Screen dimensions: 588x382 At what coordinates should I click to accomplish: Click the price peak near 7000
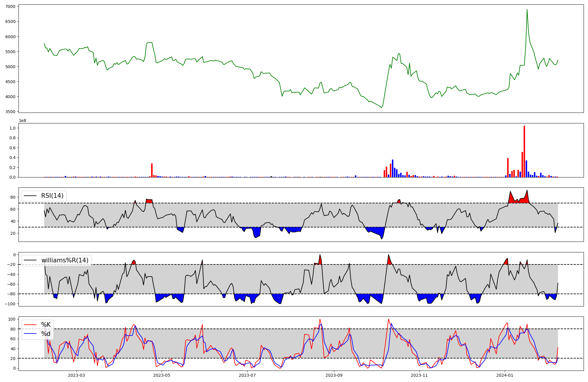(x=527, y=10)
